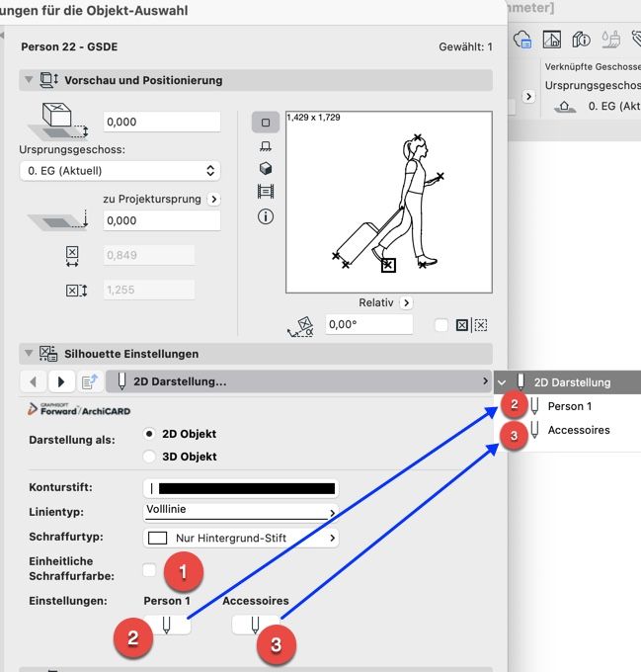Collapse the 2D Darstellung tree node
641x672 pixels.
coord(502,382)
